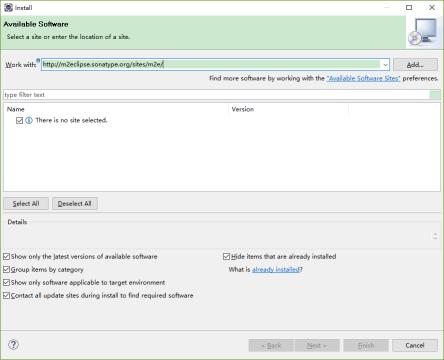Open the help question mark icon
The height and width of the screenshot is (360, 444).
click(x=13, y=344)
